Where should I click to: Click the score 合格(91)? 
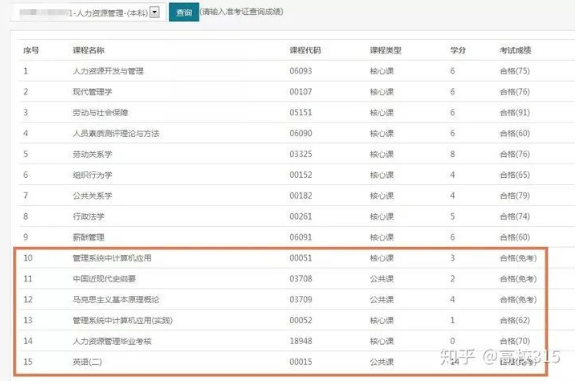[515, 113]
